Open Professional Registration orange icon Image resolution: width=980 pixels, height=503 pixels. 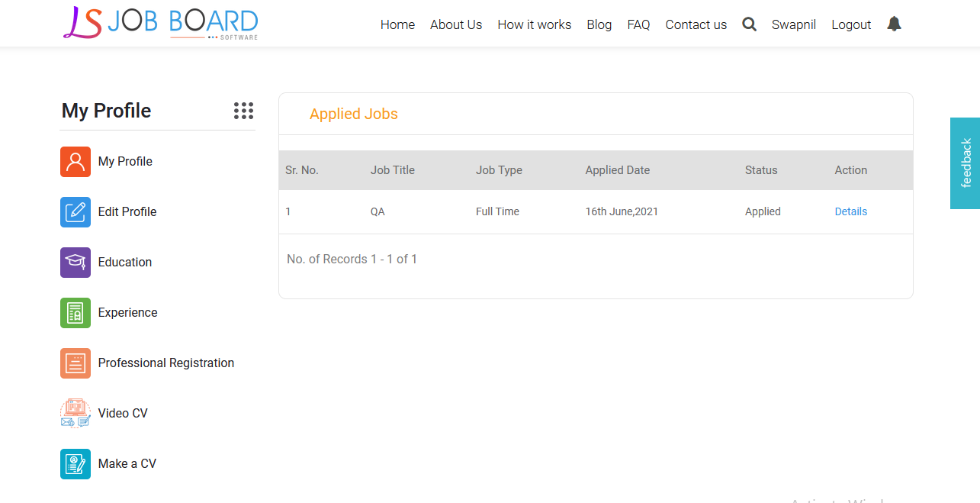coord(75,363)
